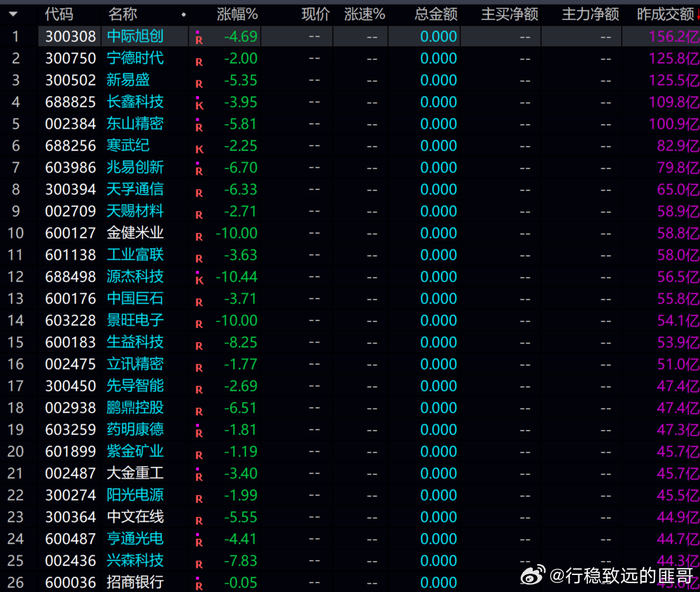
Task: Click the R marker in 金健米业 row
Action: [199, 237]
